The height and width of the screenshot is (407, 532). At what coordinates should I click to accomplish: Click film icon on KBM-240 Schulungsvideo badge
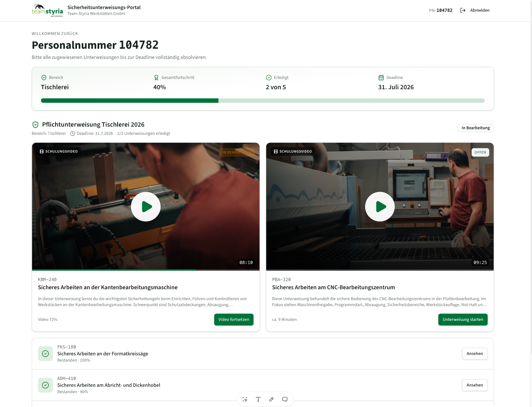(42, 152)
